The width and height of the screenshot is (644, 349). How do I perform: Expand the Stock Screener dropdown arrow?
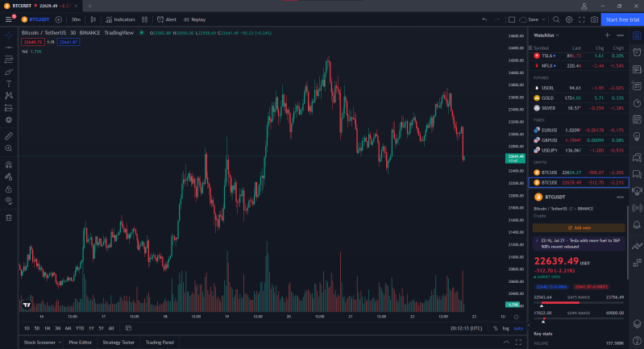coord(60,342)
